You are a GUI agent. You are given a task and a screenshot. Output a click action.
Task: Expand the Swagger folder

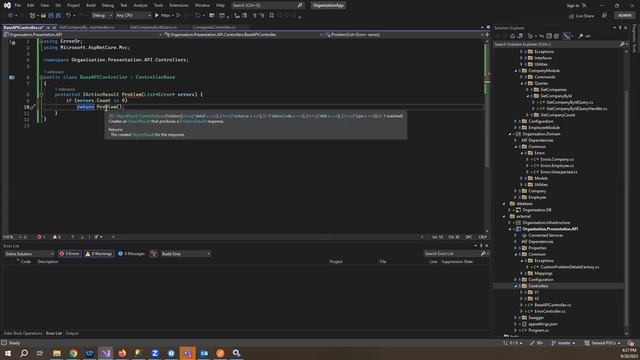tap(516, 318)
